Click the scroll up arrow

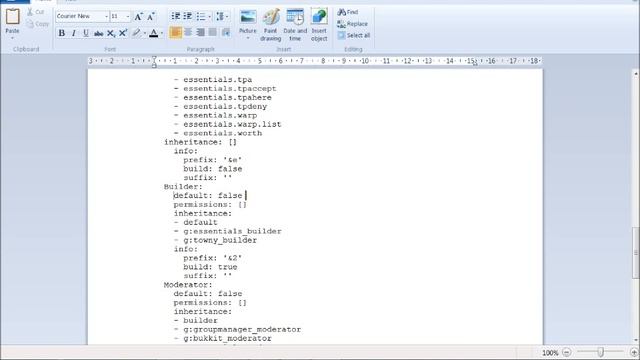(x=636, y=73)
